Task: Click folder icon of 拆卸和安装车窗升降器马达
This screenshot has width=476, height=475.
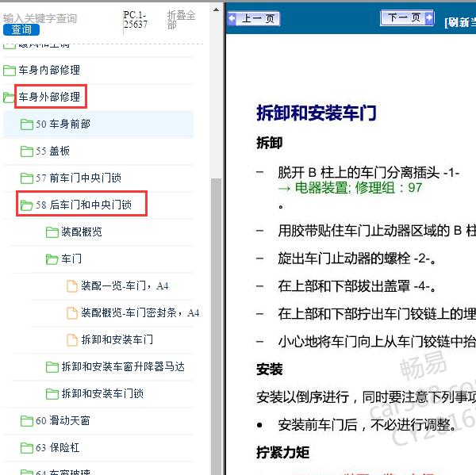Action: pyautogui.click(x=52, y=367)
